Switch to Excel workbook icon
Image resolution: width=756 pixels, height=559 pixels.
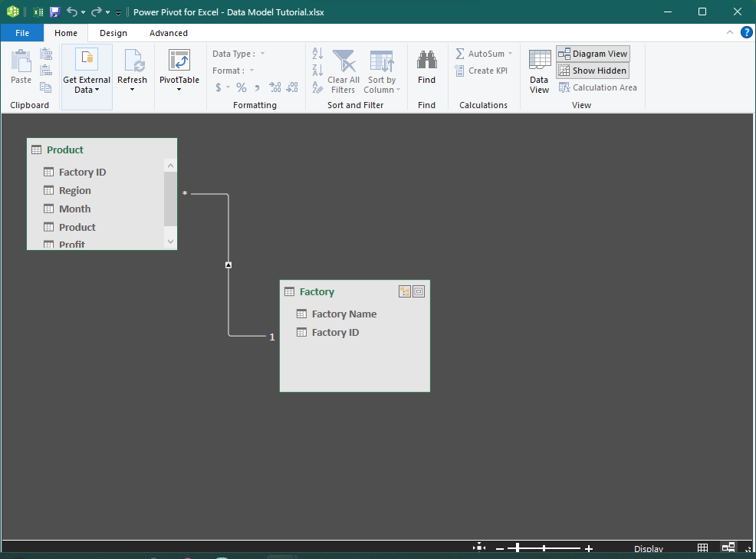click(38, 12)
